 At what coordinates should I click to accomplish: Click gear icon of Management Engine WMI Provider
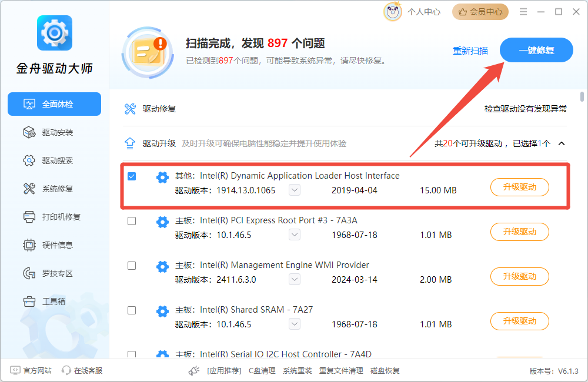click(162, 267)
